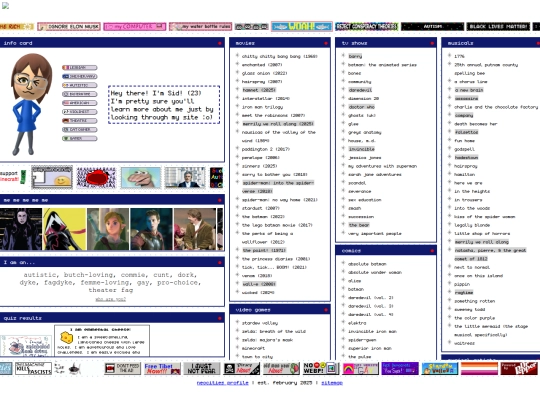The image size is (540, 405).
Task: Click the black AUTISM banner
Action: click(x=433, y=27)
